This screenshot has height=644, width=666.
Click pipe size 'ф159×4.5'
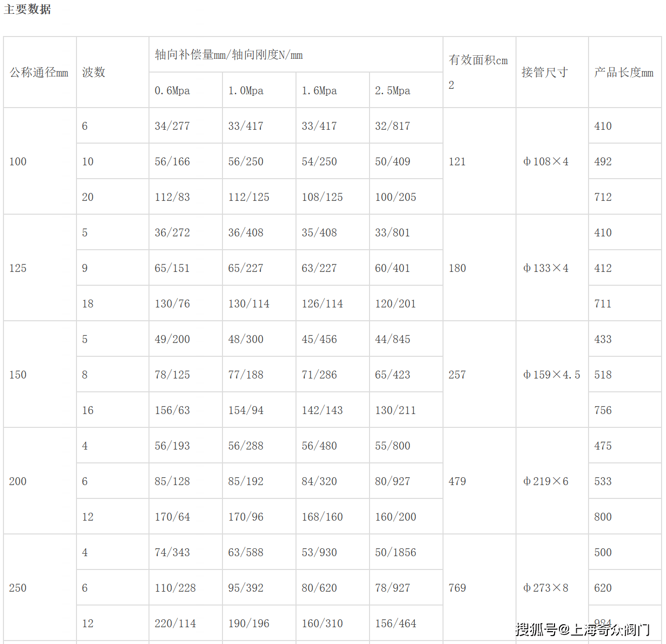(x=552, y=375)
